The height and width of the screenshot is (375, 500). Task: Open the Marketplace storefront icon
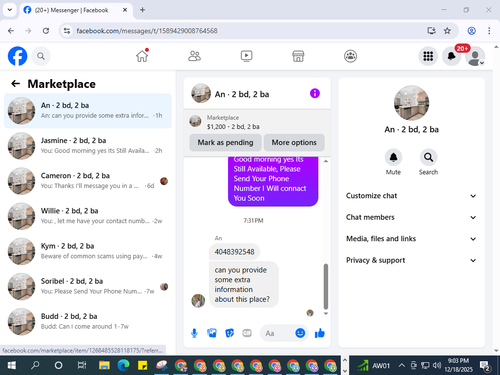tap(298, 56)
